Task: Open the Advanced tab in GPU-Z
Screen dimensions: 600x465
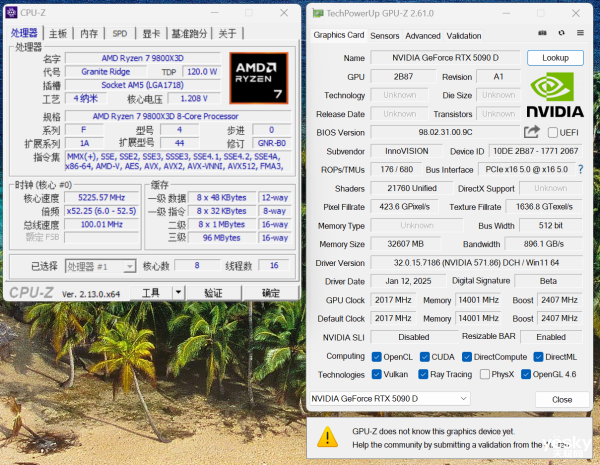Action: coord(423,36)
